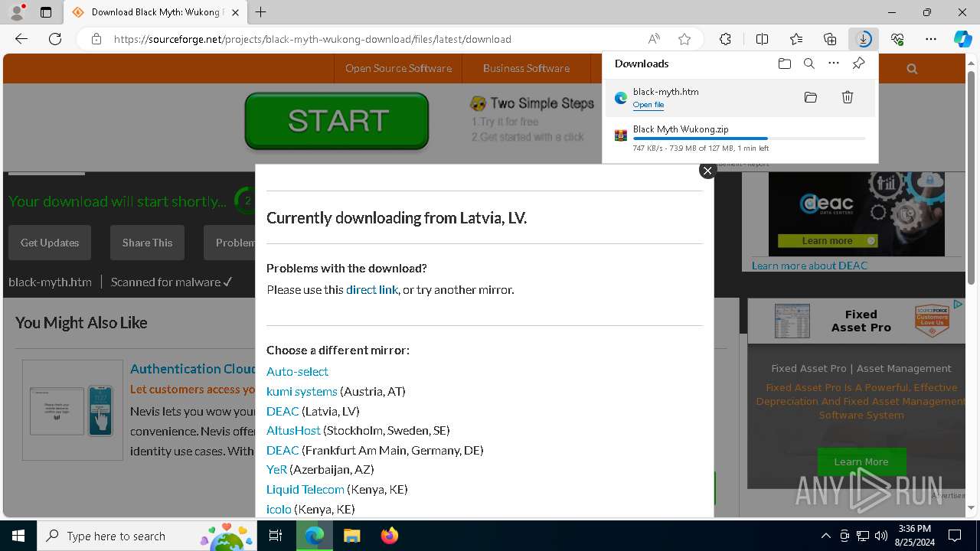Open Task View on taskbar
Viewport: 980px width, 551px height.
276,536
